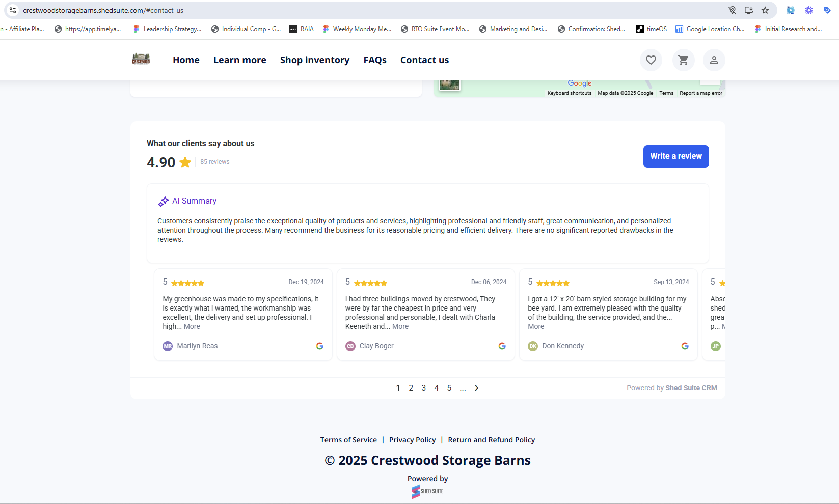Image resolution: width=839 pixels, height=504 pixels.
Task: Open the Google Location Ch... bookmark
Action: 710,29
